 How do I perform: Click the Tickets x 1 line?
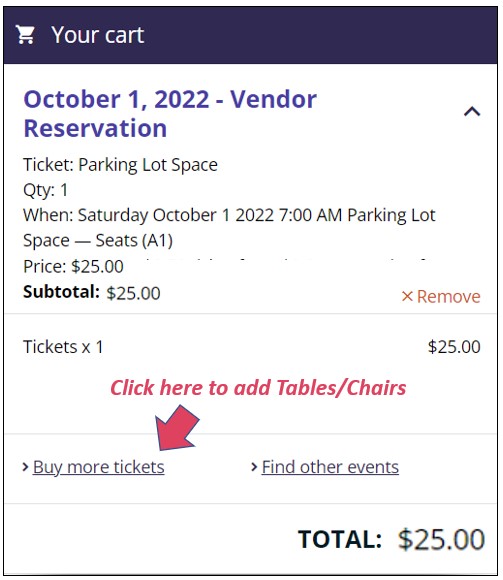[x=63, y=347]
